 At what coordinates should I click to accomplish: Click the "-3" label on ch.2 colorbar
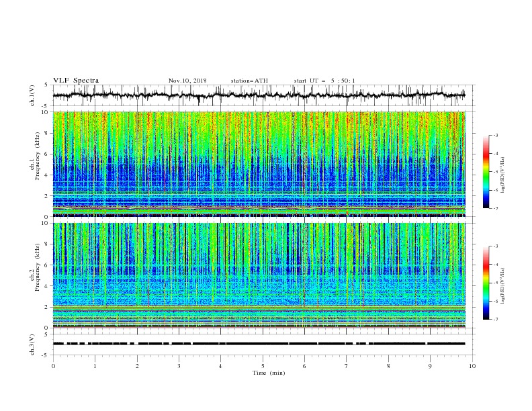pyautogui.click(x=496, y=246)
